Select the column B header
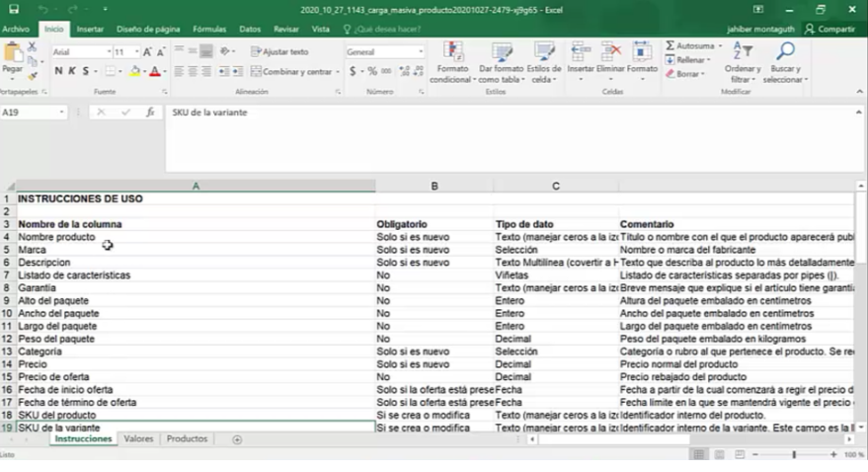The image size is (868, 472). [x=434, y=186]
